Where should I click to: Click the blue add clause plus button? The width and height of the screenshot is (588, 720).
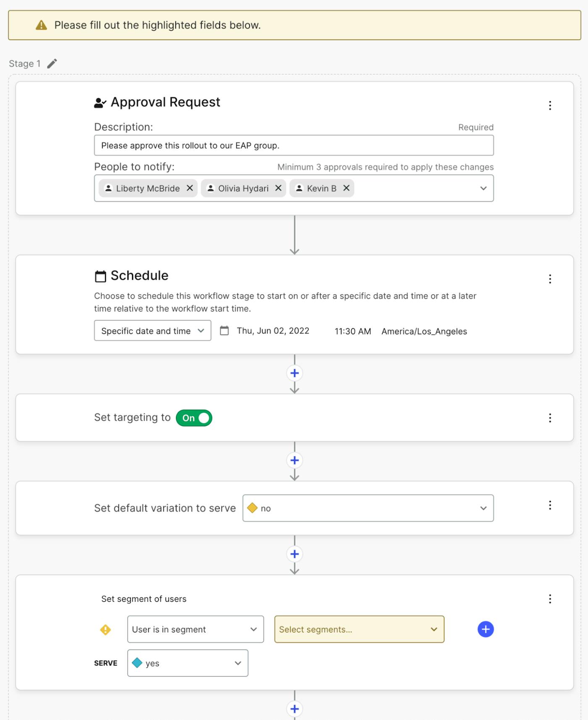(486, 629)
